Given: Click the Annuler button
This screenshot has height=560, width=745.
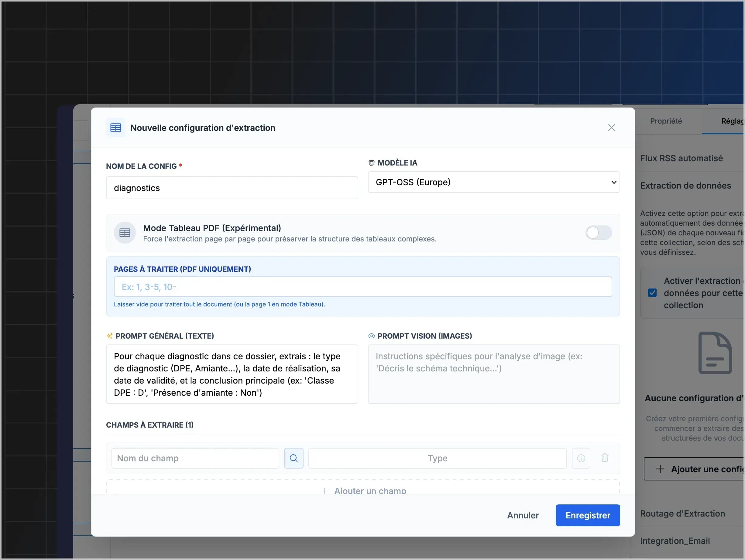Looking at the screenshot, I should point(523,515).
